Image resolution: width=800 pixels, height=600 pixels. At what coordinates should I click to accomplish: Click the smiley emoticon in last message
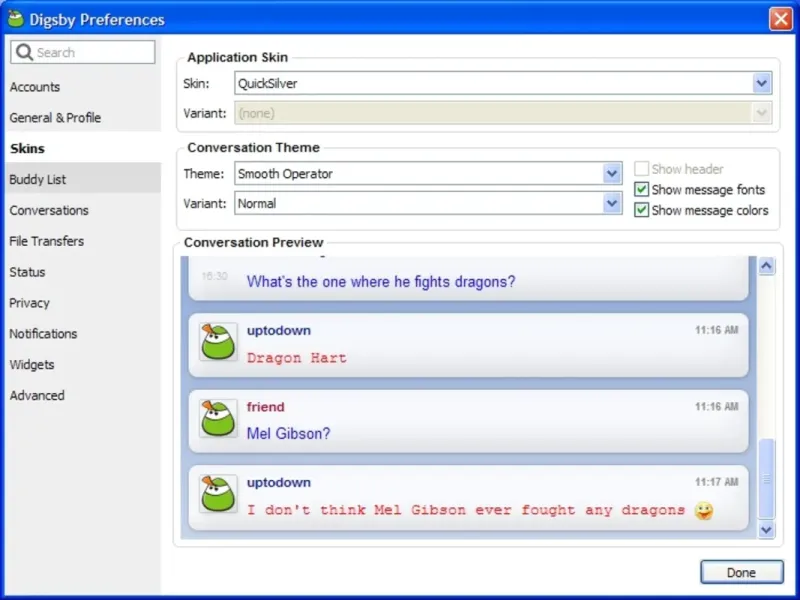[x=704, y=510]
